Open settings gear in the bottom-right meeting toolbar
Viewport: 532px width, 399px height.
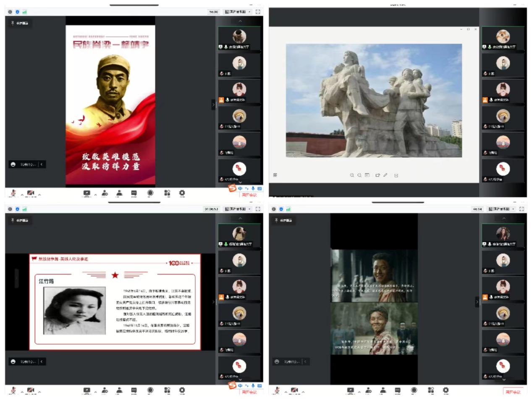point(446,391)
